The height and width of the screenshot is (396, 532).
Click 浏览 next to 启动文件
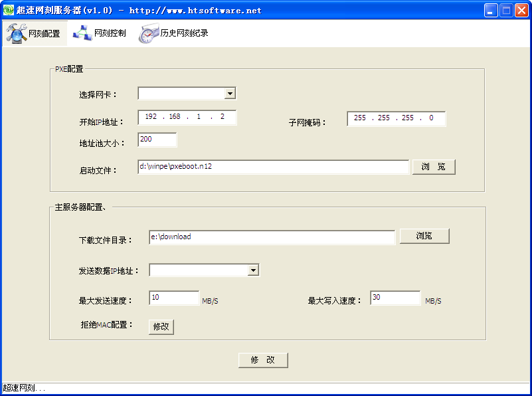433,167
